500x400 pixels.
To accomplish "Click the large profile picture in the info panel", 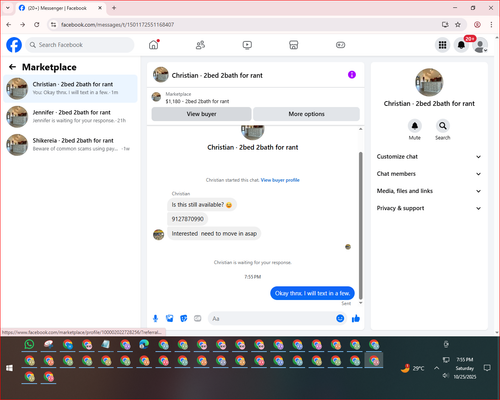I will click(429, 82).
